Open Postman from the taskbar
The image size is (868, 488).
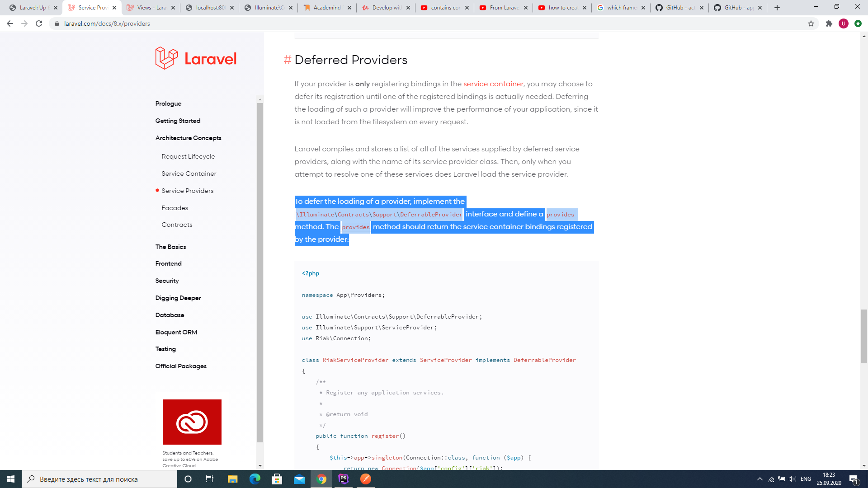point(366,479)
